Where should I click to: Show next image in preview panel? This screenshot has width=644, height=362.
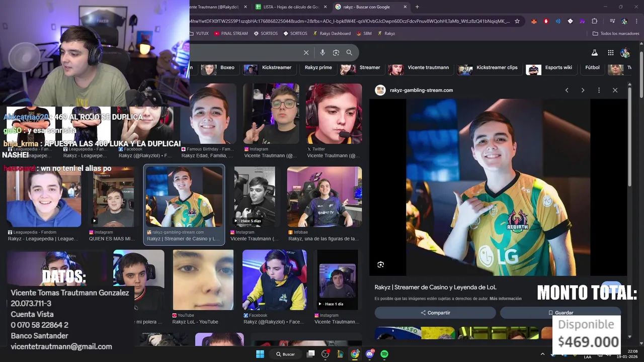click(x=583, y=90)
